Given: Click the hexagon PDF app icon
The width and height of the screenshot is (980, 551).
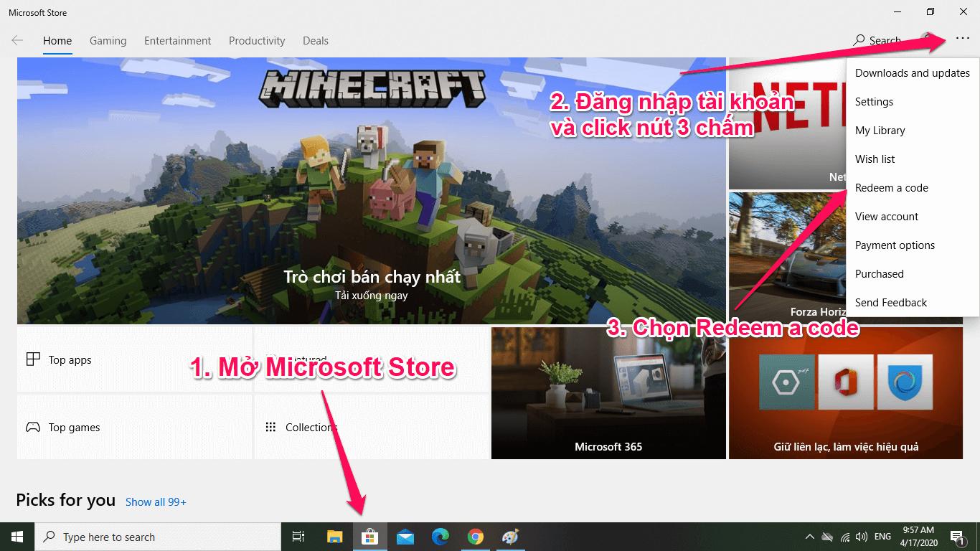Looking at the screenshot, I should click(x=787, y=382).
